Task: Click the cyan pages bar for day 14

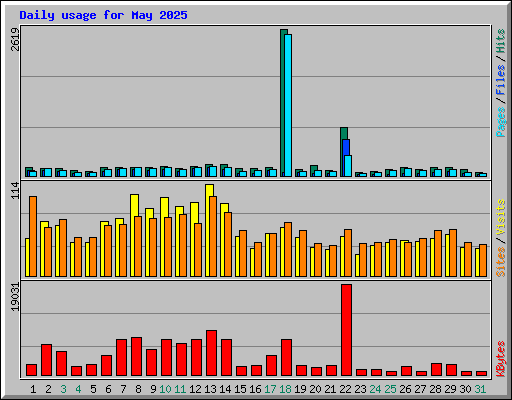Action: tap(228, 172)
